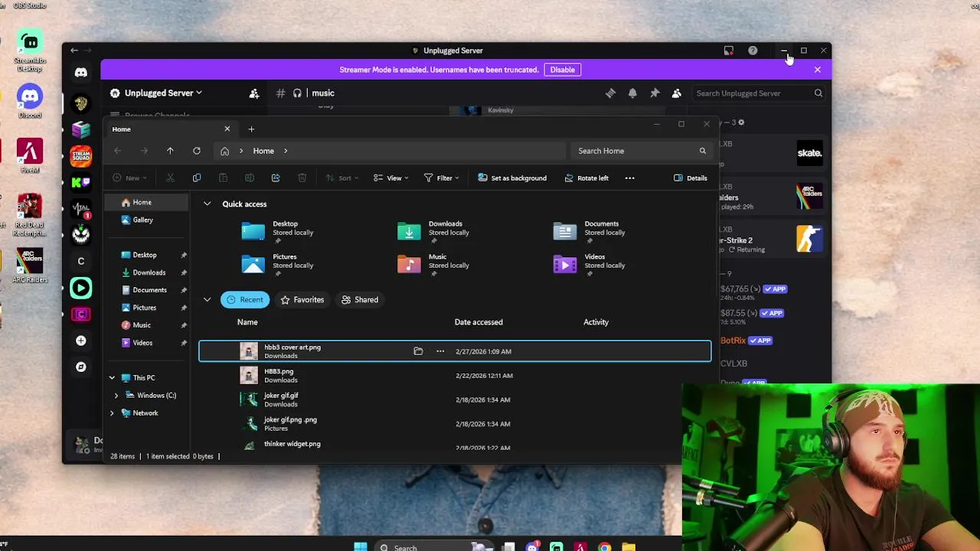Image resolution: width=980 pixels, height=551 pixels.
Task: Close the Home tab in Explorer
Action: coord(227,129)
